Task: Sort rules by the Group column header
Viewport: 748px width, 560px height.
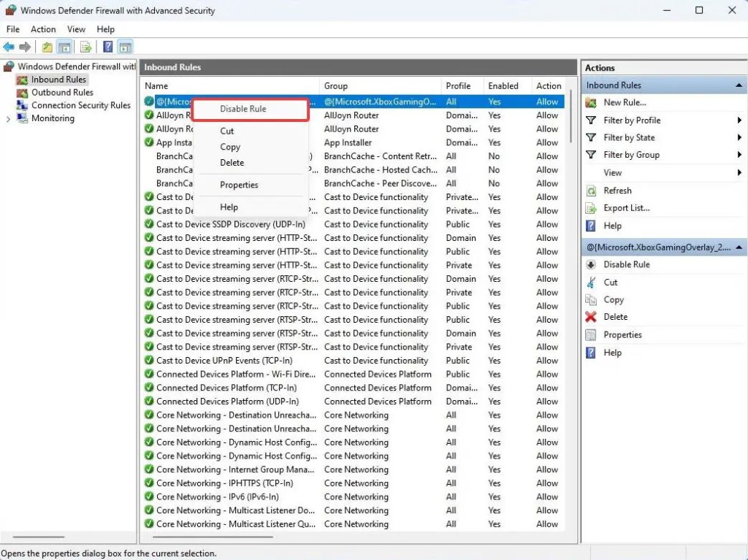Action: [380, 86]
